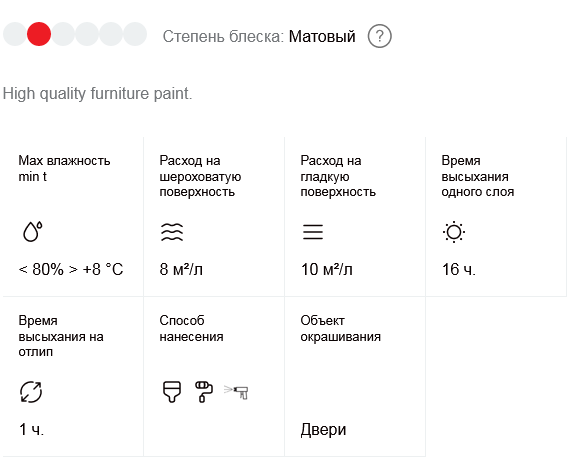Click the circular arrows tack-free icon
This screenshot has height=476, width=584.
(31, 391)
